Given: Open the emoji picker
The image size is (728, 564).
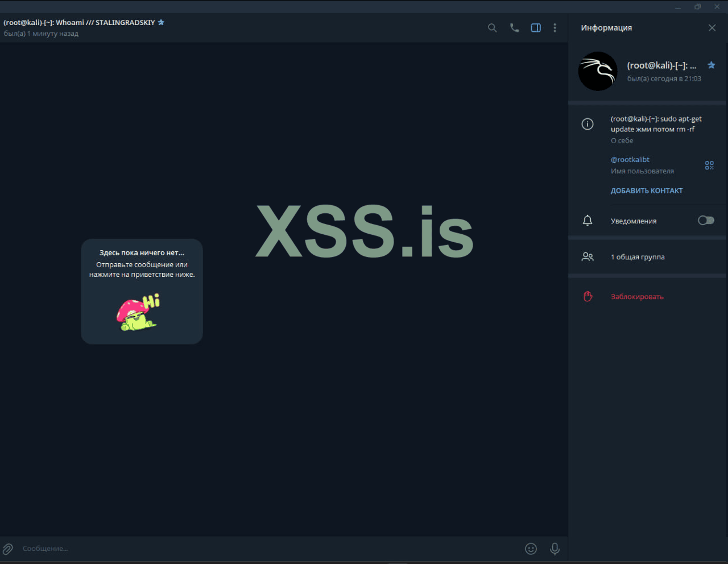Looking at the screenshot, I should pyautogui.click(x=531, y=549).
